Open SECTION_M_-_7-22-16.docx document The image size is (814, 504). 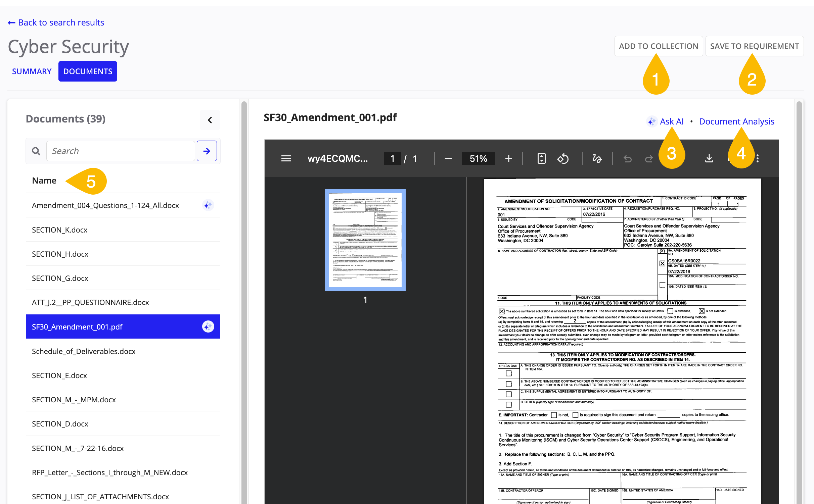[x=123, y=448]
